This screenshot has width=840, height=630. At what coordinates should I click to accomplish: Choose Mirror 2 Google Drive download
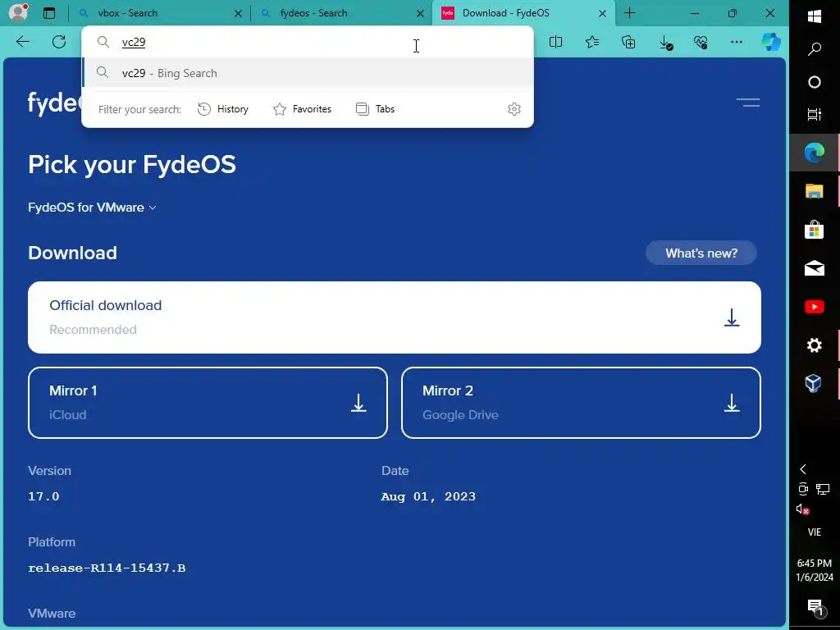581,403
